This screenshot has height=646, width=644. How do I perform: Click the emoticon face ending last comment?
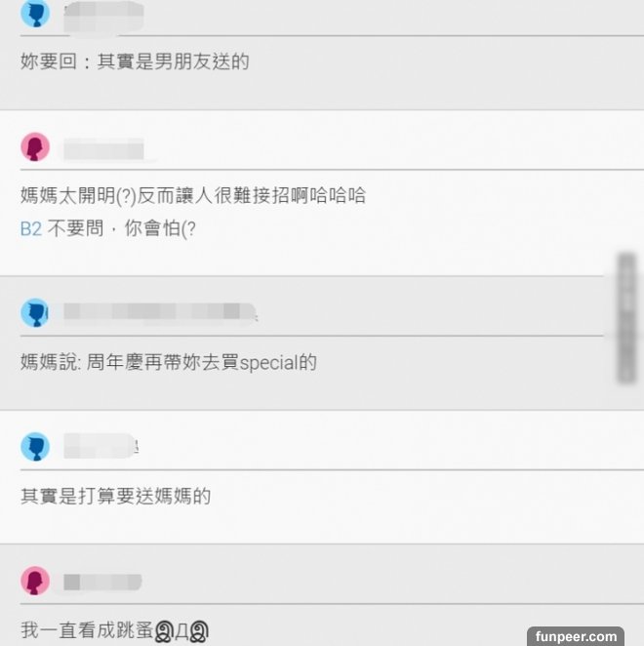coord(181,631)
